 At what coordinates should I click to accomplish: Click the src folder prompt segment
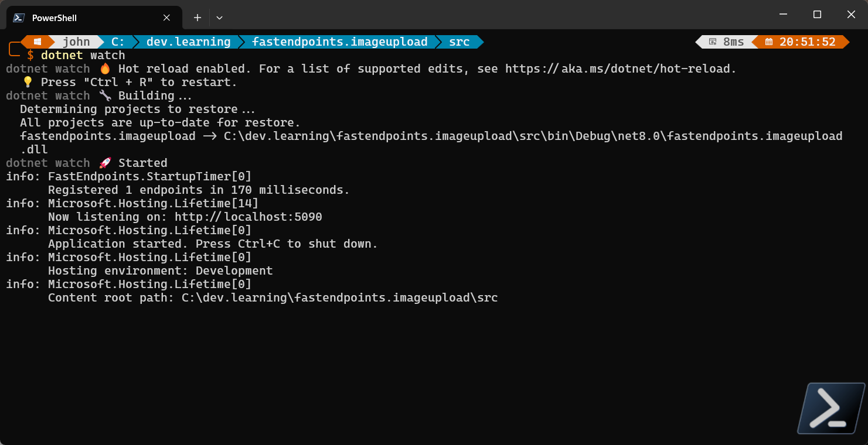(x=459, y=42)
